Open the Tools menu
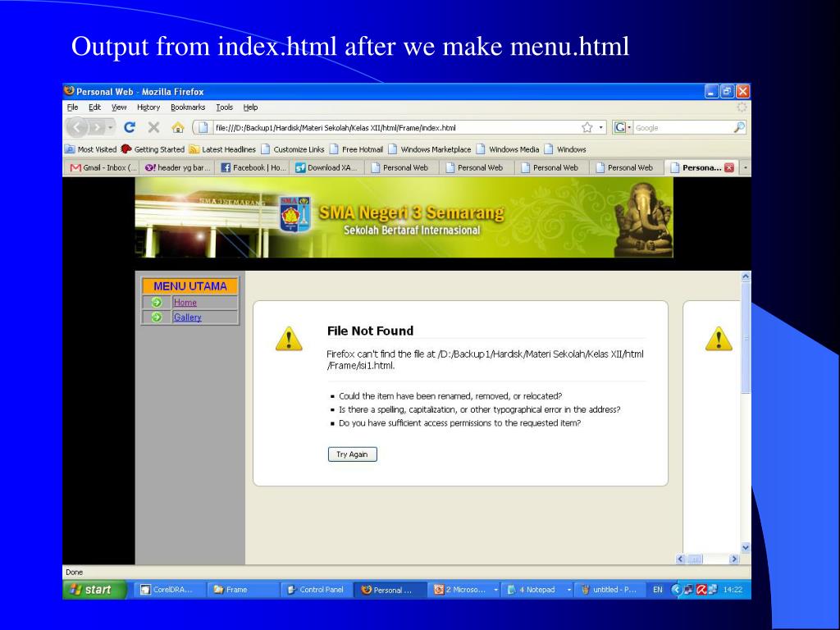840x630 pixels. click(225, 107)
